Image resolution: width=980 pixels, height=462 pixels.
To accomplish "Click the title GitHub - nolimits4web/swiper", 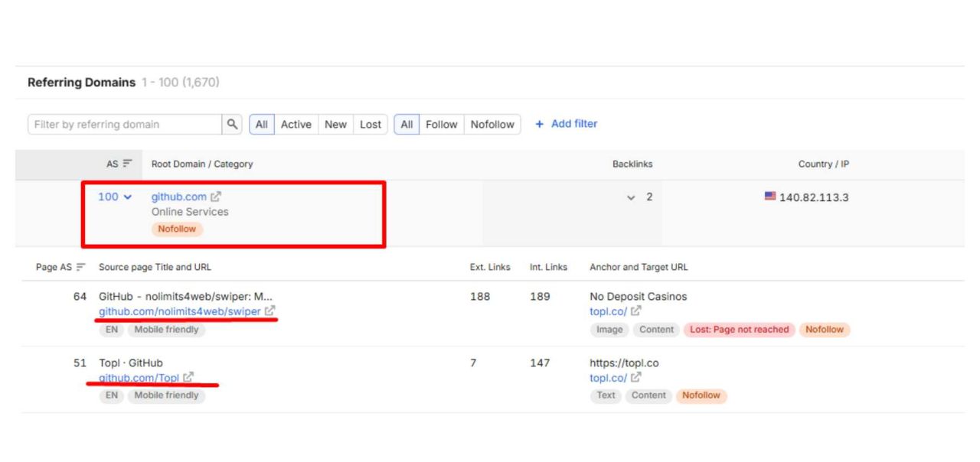I will (185, 296).
